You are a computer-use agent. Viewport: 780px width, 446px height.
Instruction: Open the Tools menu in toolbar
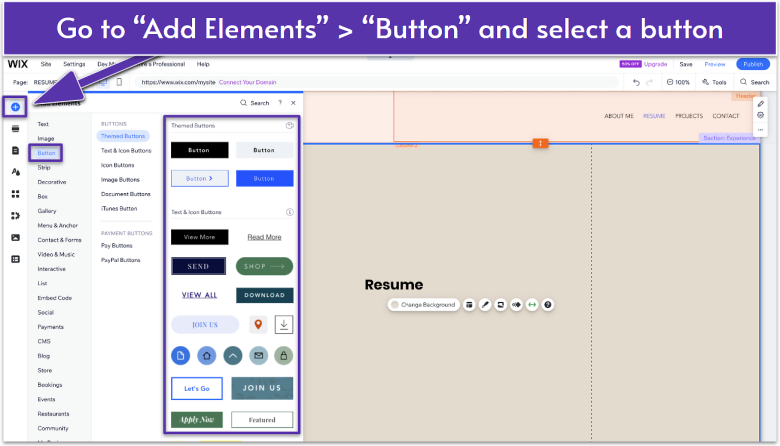pyautogui.click(x=715, y=82)
